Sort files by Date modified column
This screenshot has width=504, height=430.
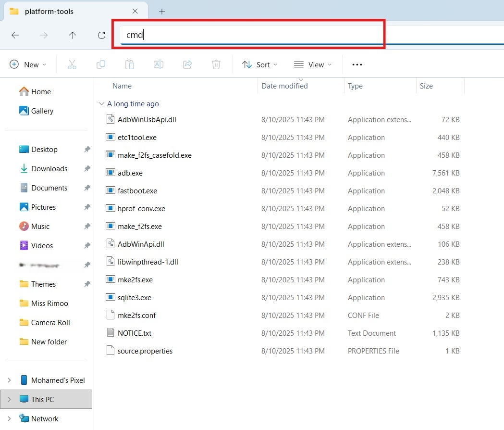[x=284, y=86]
